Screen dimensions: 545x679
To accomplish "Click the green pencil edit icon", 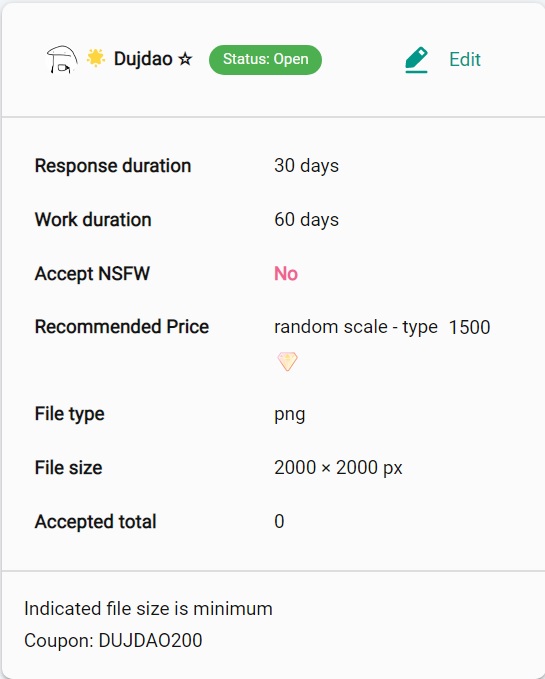I will pyautogui.click(x=416, y=60).
